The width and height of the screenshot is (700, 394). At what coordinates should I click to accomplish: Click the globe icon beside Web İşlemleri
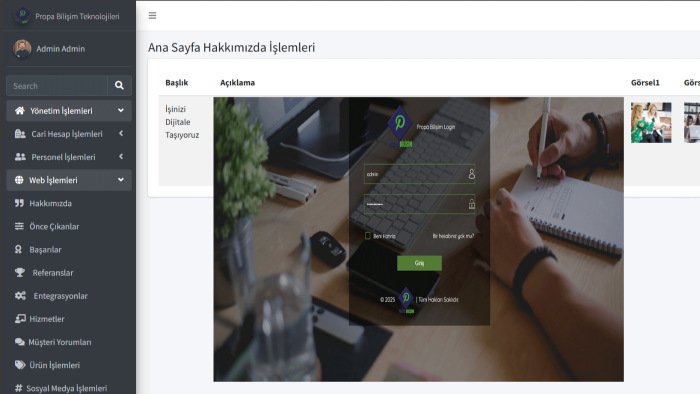pyautogui.click(x=19, y=180)
